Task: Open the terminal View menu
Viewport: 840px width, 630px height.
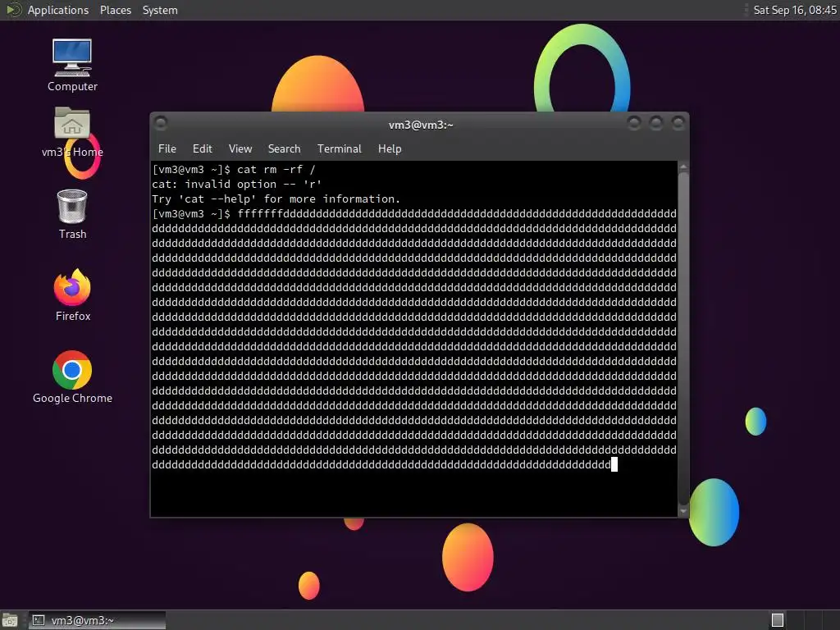Action: pos(240,149)
